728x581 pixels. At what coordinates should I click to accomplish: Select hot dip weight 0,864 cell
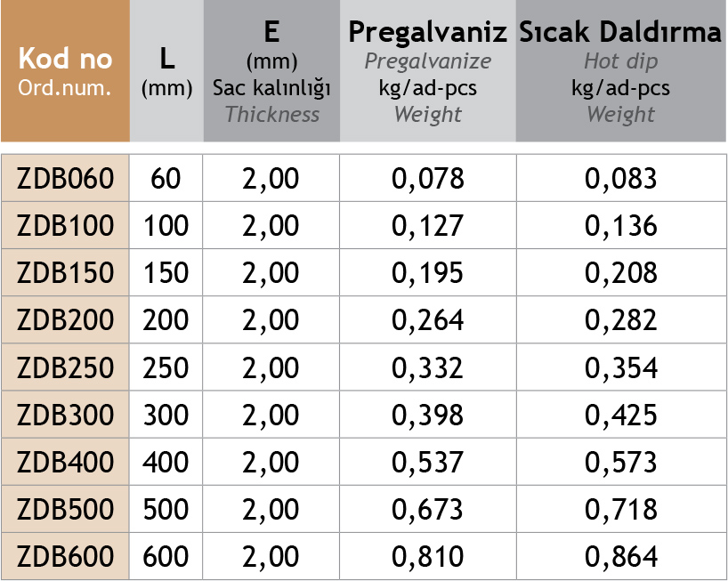coord(621,557)
